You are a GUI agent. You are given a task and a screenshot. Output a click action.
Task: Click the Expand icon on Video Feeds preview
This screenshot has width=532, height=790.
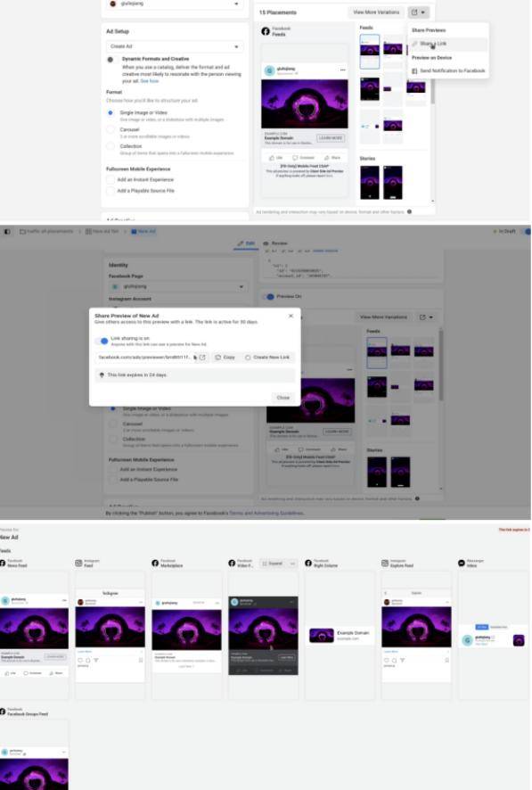coord(273,564)
